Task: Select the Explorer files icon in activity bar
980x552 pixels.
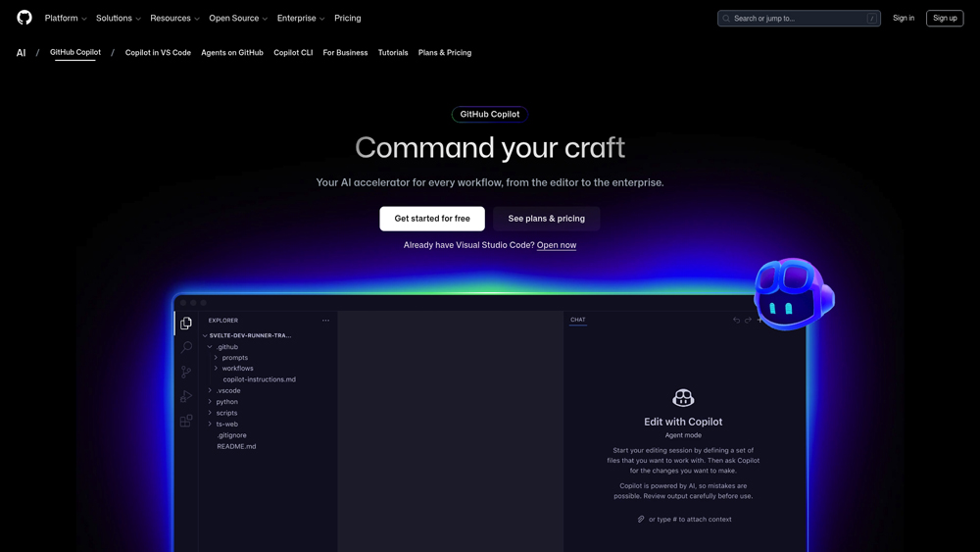Action: click(x=186, y=324)
